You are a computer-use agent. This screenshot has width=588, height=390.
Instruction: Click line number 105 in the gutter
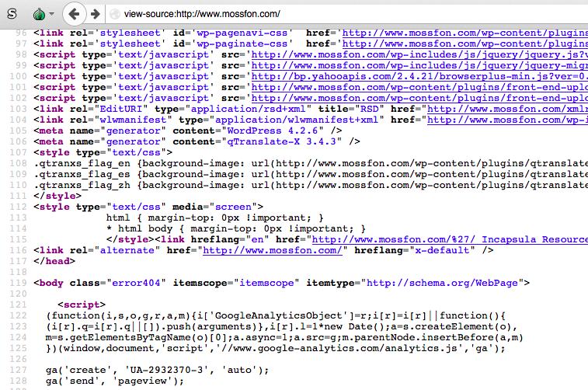click(19, 131)
